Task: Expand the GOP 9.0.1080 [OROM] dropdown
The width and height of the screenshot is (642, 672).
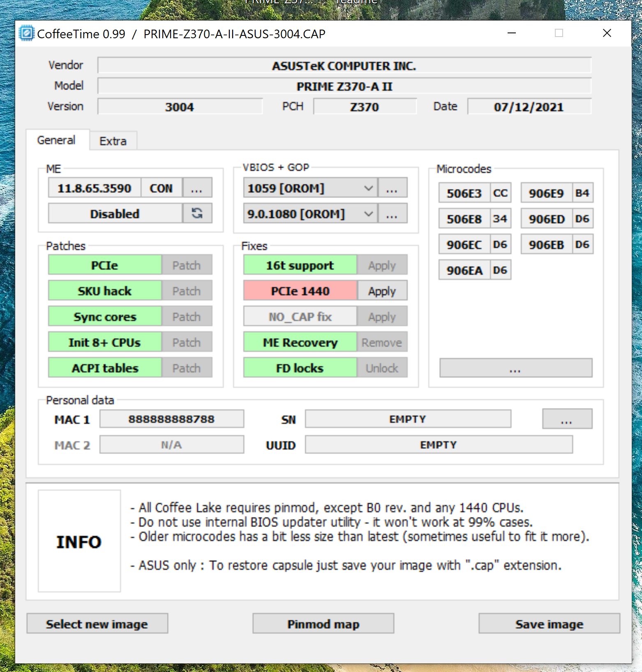Action: (310, 213)
